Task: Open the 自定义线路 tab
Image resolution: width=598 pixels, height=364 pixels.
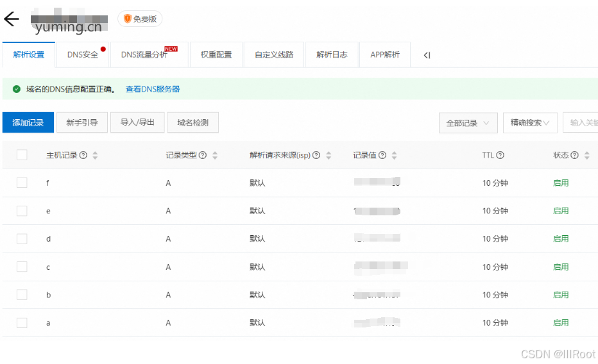Action: (274, 55)
